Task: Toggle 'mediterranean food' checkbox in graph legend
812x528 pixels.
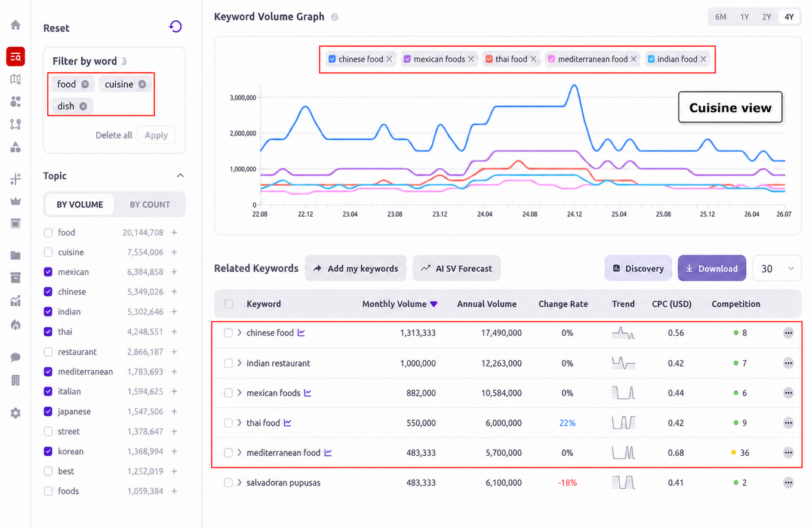Action: pos(552,59)
